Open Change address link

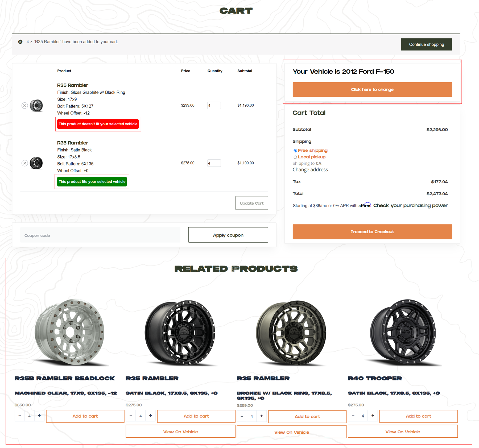pyautogui.click(x=310, y=170)
